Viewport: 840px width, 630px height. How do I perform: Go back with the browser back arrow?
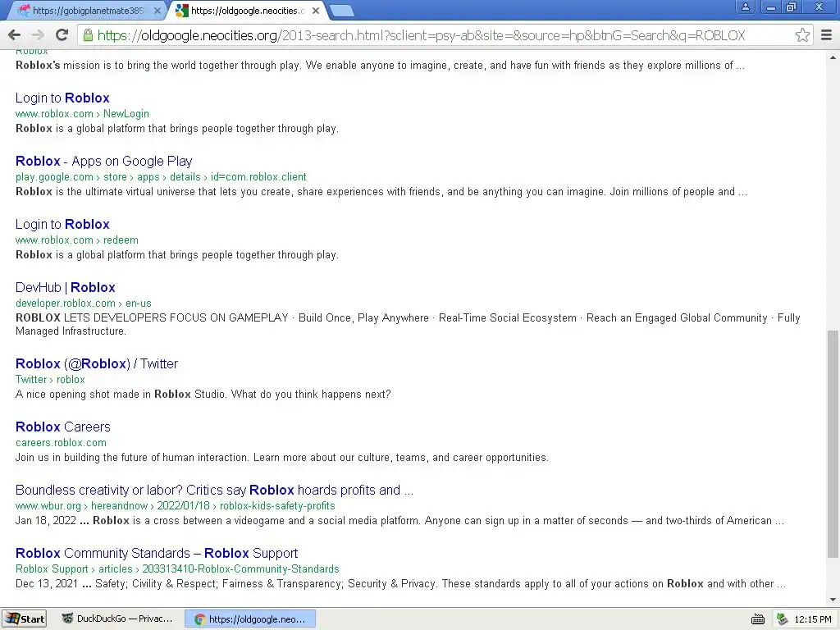click(15, 35)
